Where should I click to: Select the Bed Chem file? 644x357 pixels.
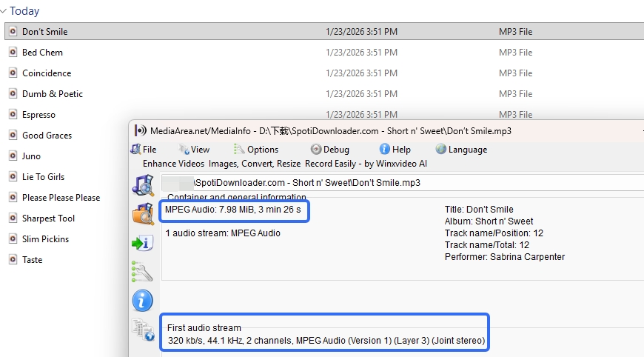pos(42,53)
